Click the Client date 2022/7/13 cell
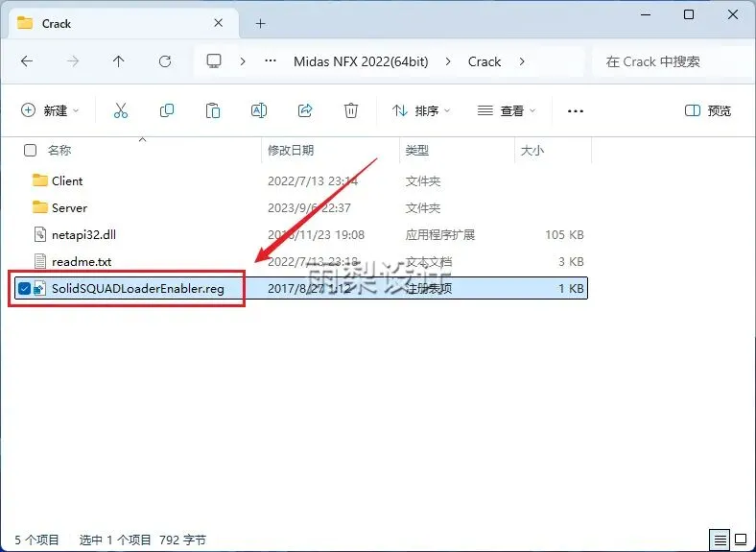Image resolution: width=756 pixels, height=552 pixels. (x=313, y=180)
